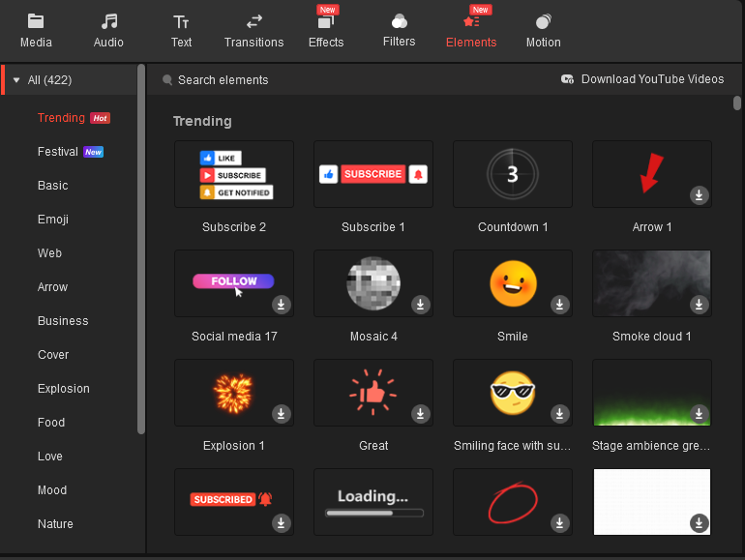Download the Mosaic 4 element

[421, 305]
